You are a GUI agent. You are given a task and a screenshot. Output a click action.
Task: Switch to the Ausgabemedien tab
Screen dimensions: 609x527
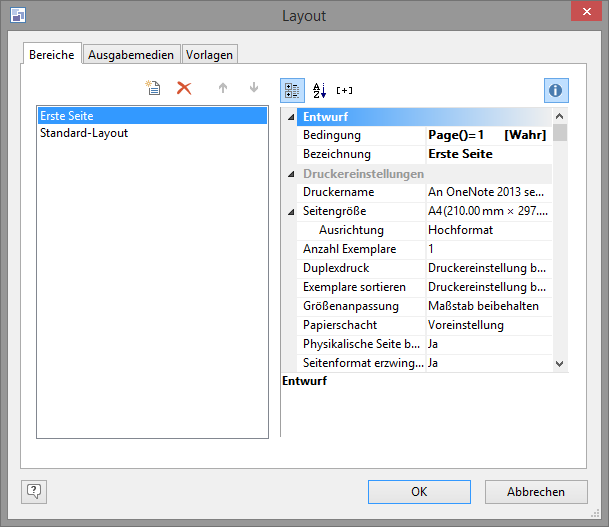point(131,54)
